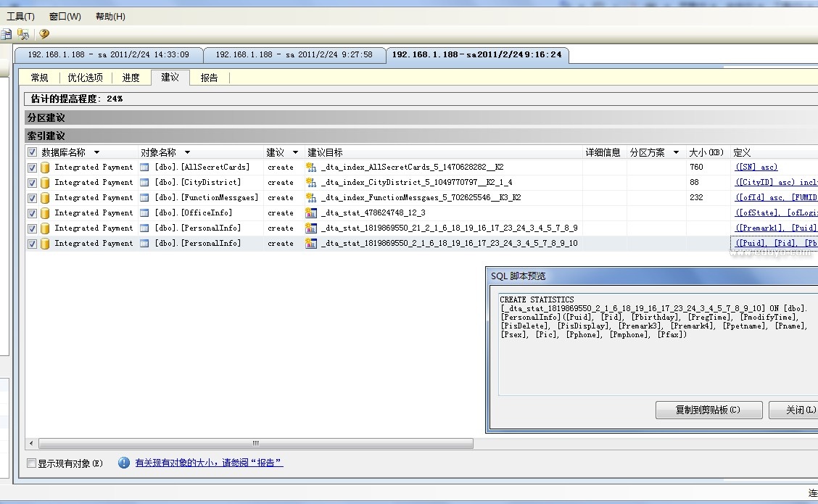Open the 分区方案 column filter dropdown

[x=676, y=153]
